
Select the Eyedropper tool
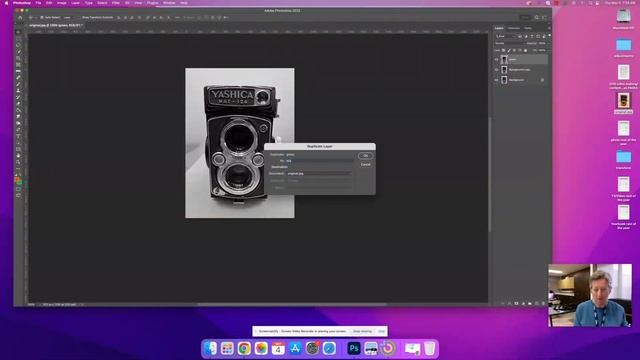(18, 71)
